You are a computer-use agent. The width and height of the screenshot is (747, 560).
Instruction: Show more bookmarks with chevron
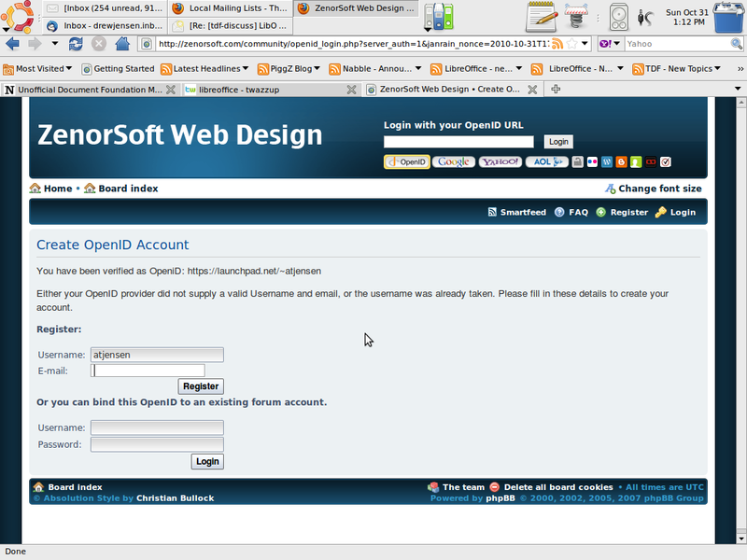tap(740, 69)
